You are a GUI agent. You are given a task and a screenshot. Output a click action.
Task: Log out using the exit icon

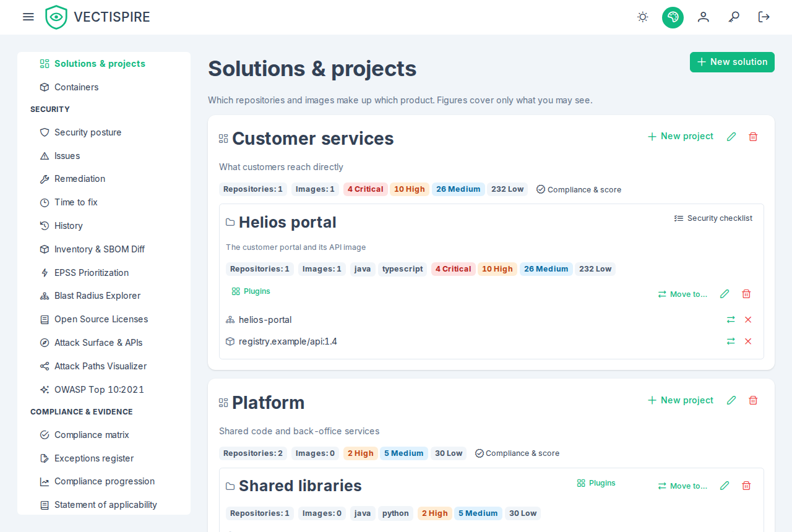tap(764, 17)
